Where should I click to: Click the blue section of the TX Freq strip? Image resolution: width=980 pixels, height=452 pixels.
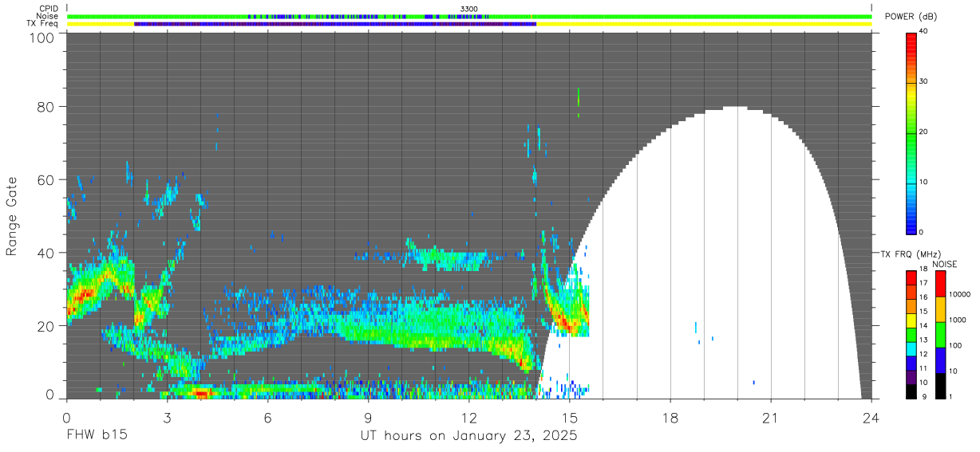335,24
